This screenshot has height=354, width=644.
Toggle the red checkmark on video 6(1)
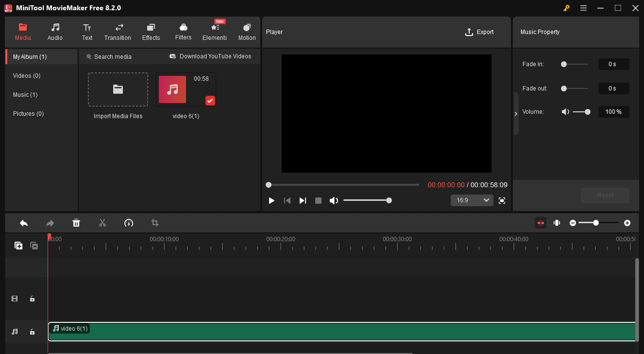(210, 101)
